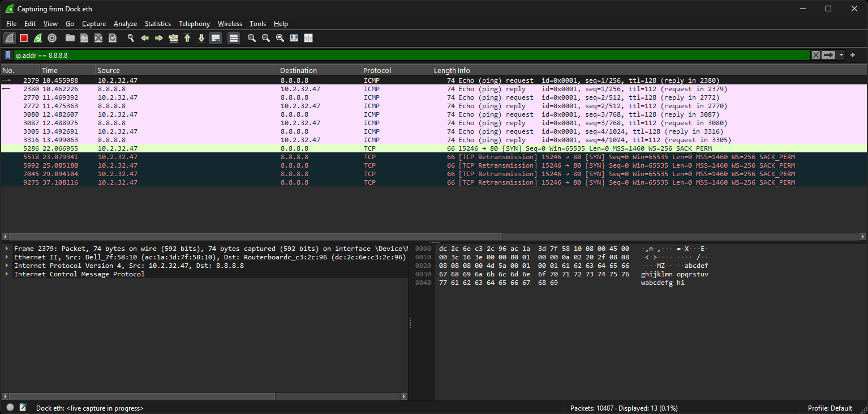Open capture options gear icon
Screen dimensions: 868x414
coord(52,38)
